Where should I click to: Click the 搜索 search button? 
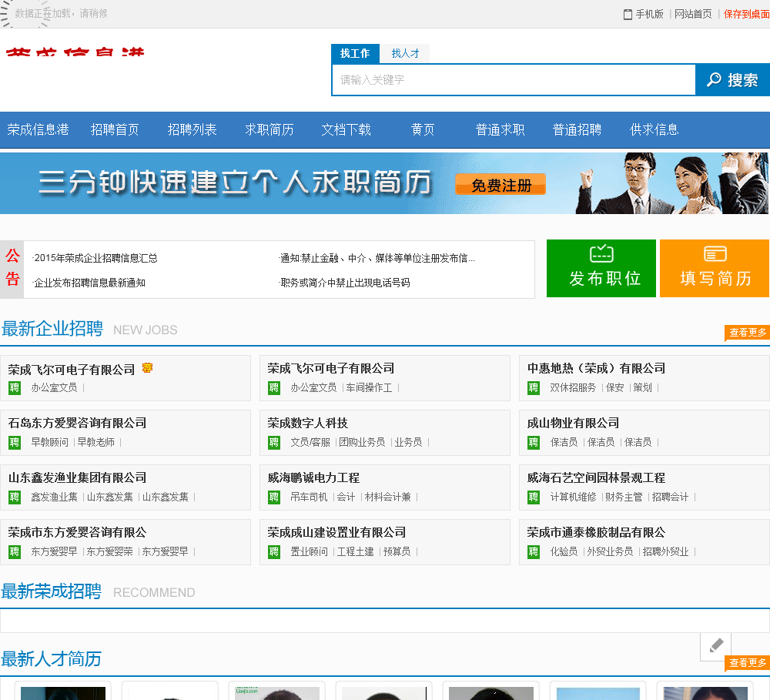[733, 79]
